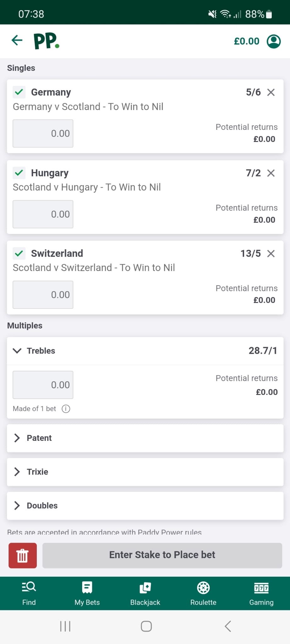The width and height of the screenshot is (290, 644).
Task: Collapse the Trebles section
Action: click(x=145, y=351)
